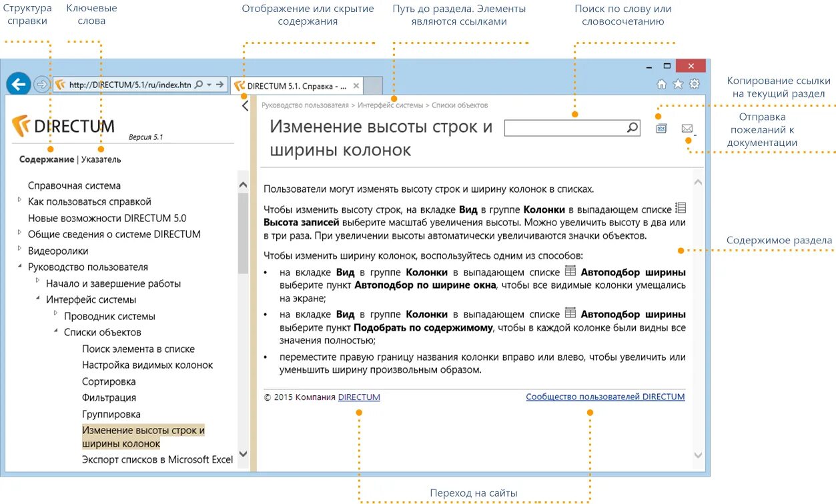Image resolution: width=836 pixels, height=504 pixels.
Task: Go back with the browser back arrow
Action: [x=19, y=84]
